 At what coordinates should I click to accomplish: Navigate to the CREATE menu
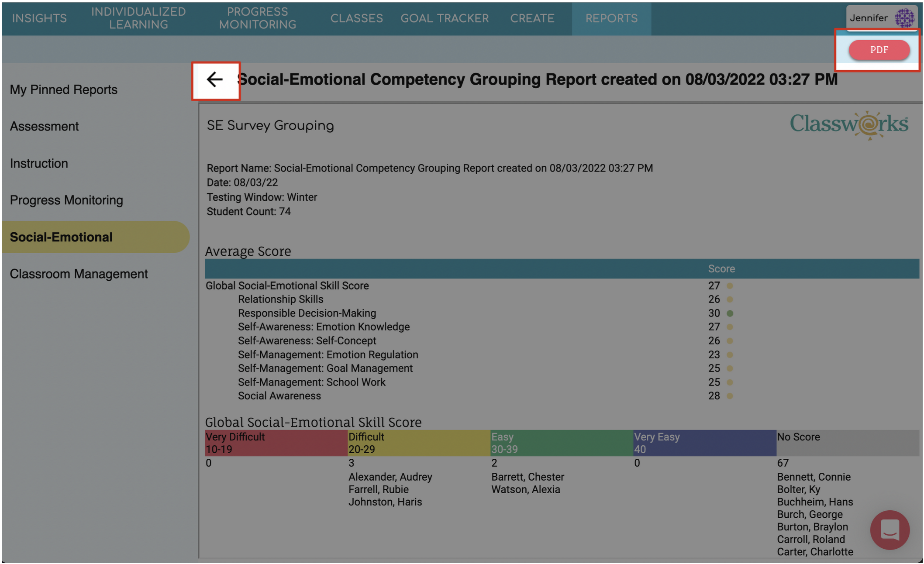coord(532,18)
